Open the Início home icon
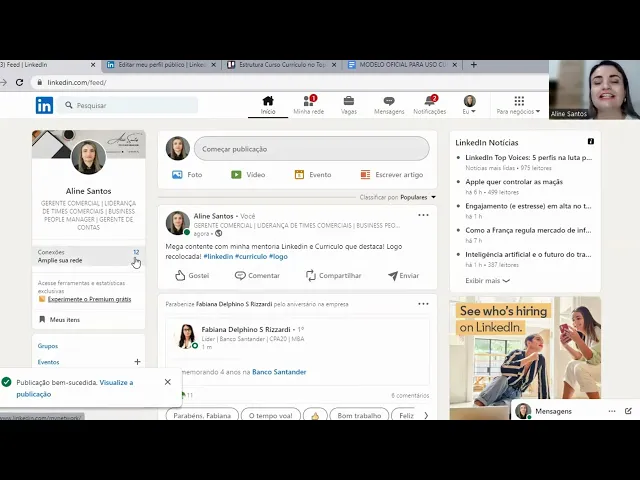 268,105
